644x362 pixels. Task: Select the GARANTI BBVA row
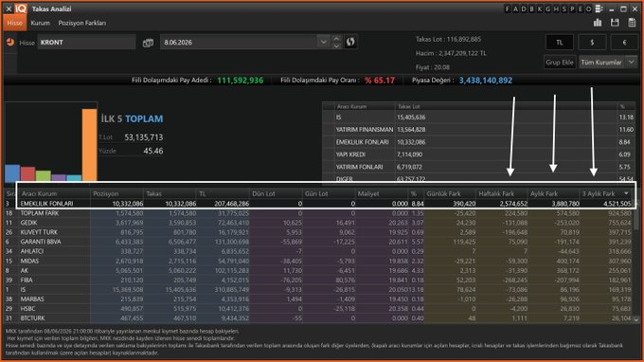pos(319,242)
